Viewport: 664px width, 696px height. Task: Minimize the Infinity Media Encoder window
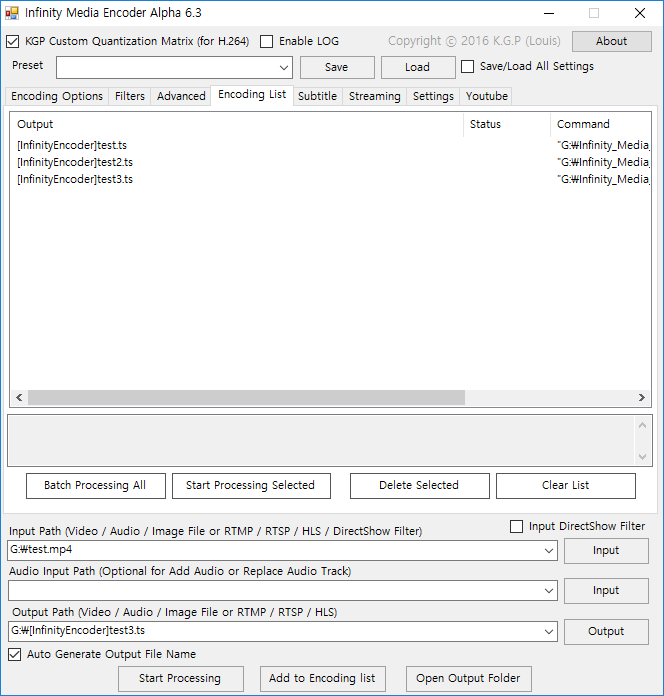point(549,13)
